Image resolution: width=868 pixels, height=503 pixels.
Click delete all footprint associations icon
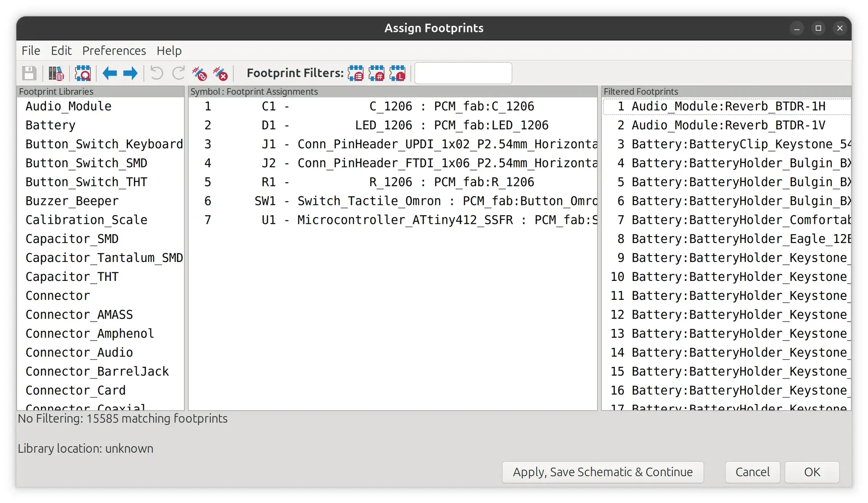221,73
